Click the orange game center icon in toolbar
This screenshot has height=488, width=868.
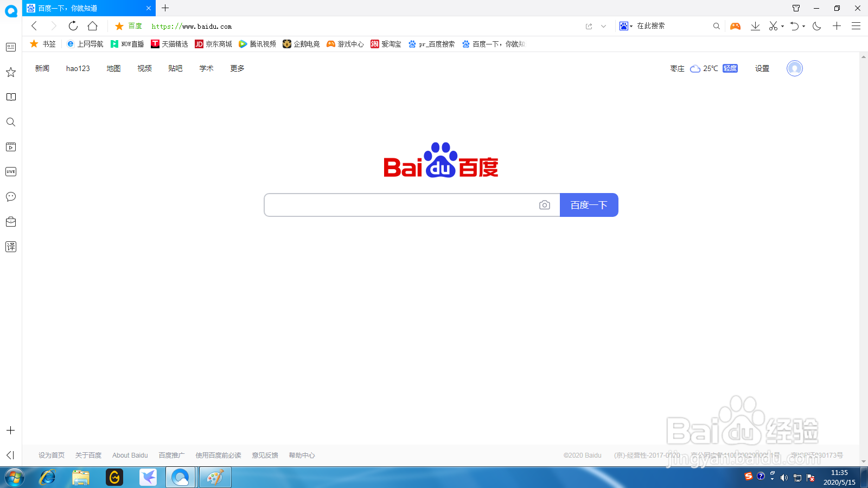[735, 25]
